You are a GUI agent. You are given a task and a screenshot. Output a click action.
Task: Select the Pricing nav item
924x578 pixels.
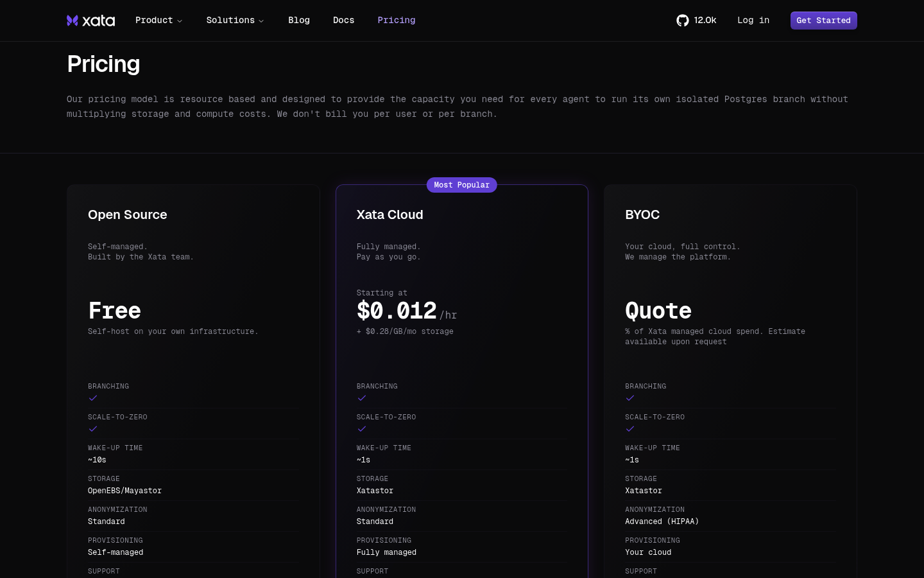[397, 21]
